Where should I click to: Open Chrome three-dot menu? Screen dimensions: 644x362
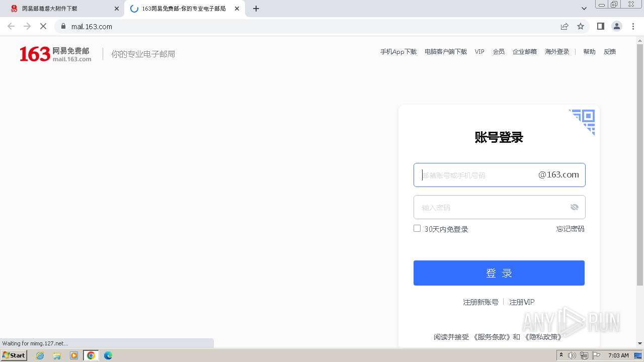[633, 26]
